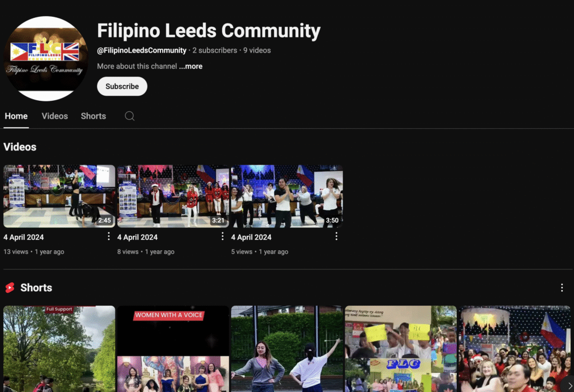Open the 'Women With A Voice' short
574x392 pixels.
pos(173,348)
